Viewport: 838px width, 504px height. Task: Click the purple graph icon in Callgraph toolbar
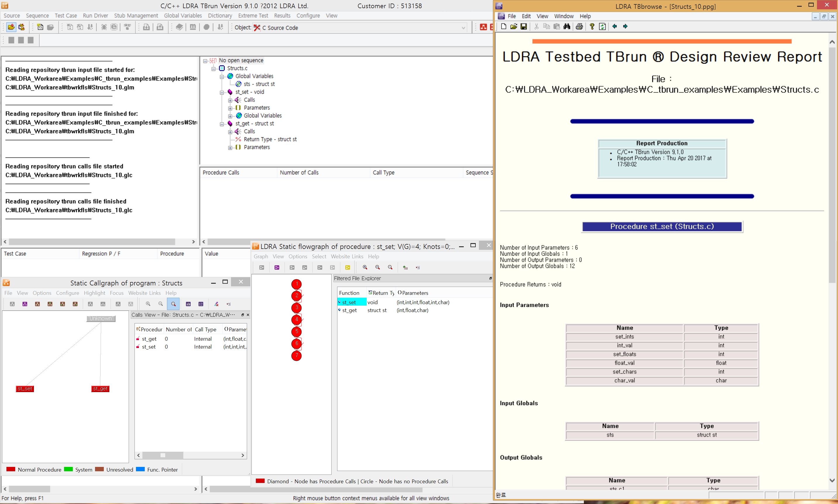coord(25,304)
